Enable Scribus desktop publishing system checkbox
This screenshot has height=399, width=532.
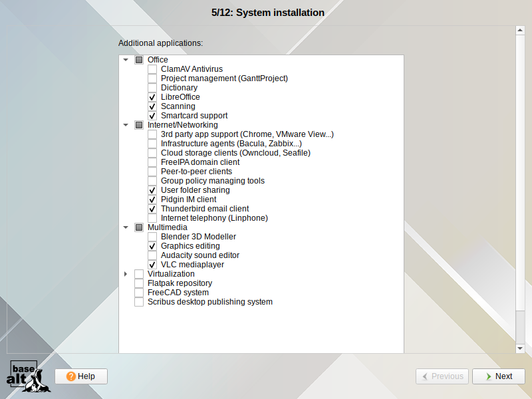click(x=139, y=302)
